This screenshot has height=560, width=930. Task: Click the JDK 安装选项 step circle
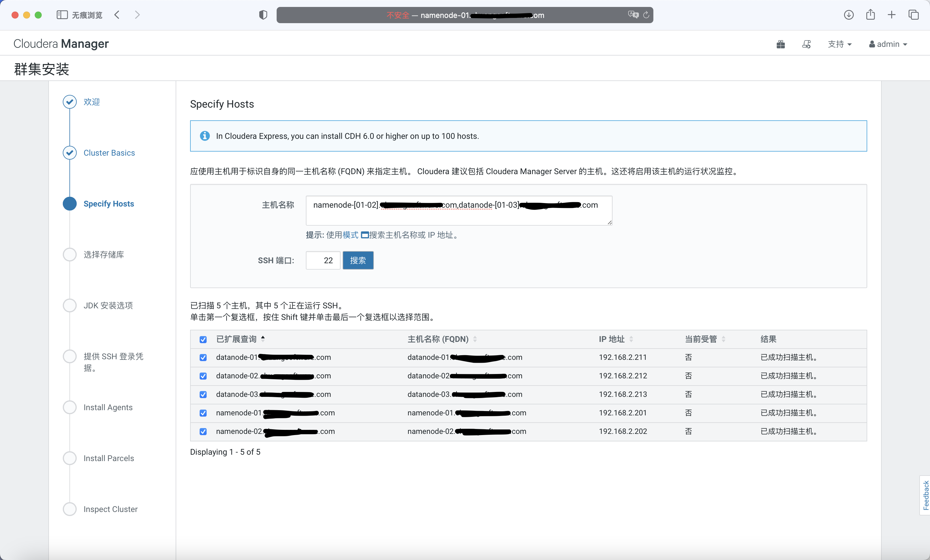[70, 306]
